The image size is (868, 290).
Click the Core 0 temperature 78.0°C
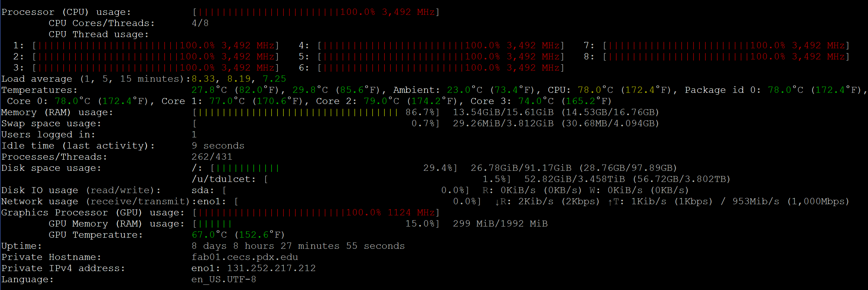click(72, 101)
